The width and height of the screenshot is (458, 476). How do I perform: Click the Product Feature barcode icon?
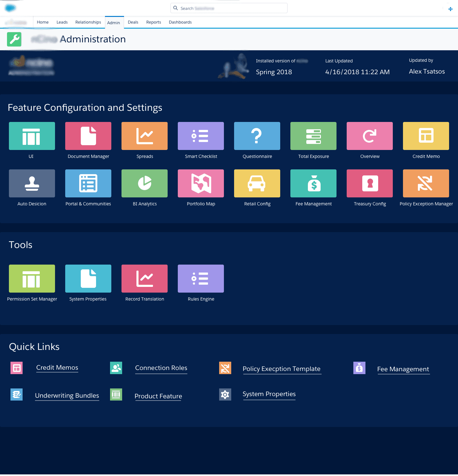click(116, 394)
